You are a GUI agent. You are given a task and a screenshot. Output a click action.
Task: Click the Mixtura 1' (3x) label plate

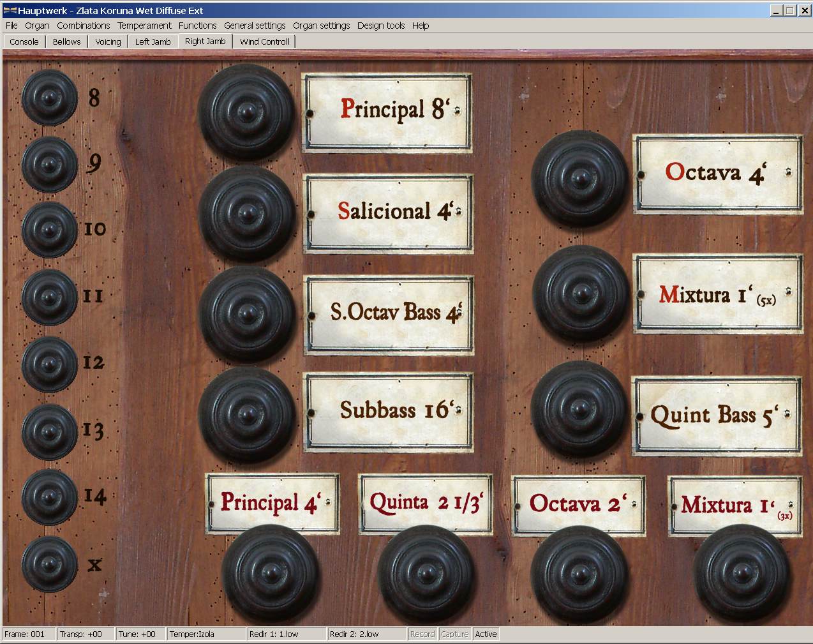735,505
